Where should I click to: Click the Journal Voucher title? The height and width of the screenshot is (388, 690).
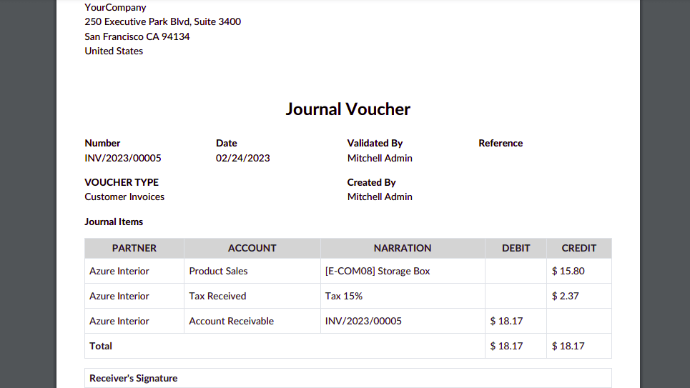[348, 109]
